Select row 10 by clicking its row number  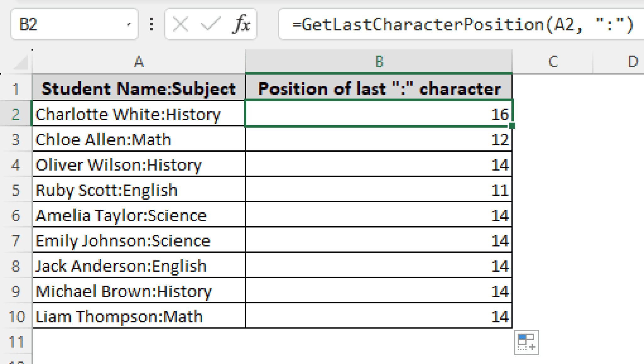(x=16, y=317)
